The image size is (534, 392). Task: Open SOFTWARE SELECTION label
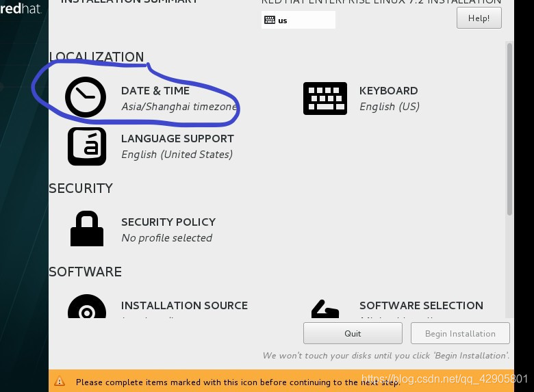[421, 306]
